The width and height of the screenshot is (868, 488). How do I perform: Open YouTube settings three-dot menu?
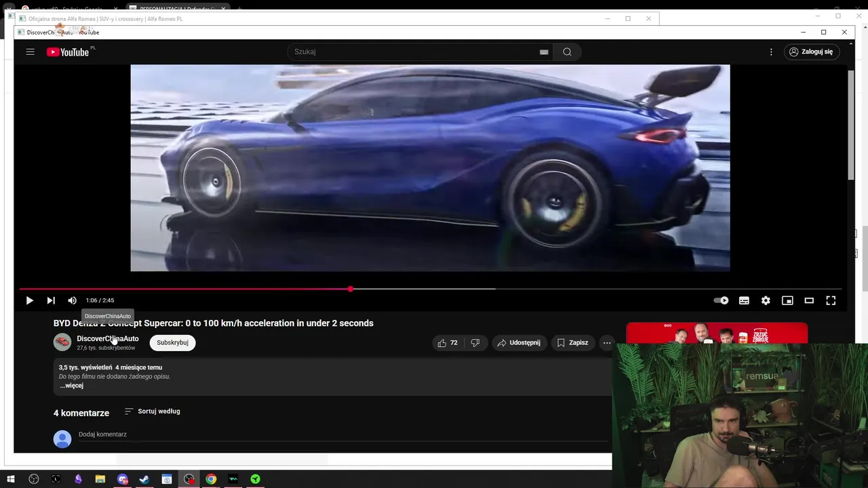771,52
